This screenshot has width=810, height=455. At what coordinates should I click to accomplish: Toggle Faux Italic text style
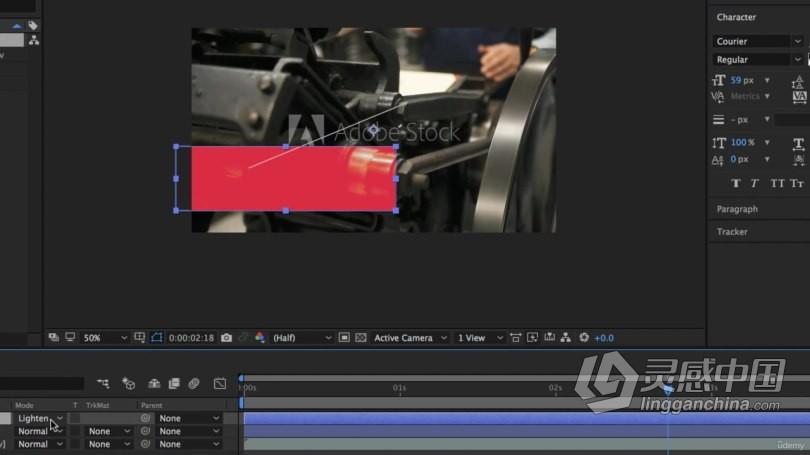[x=755, y=183]
